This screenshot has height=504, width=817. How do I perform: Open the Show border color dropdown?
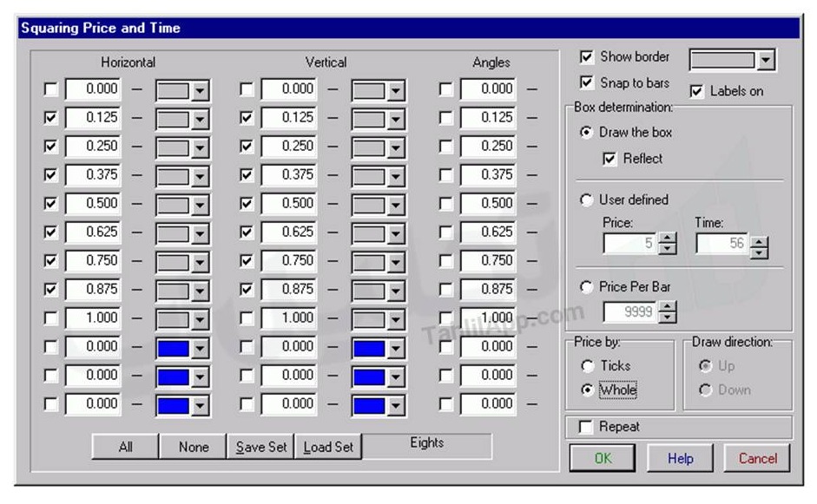click(x=766, y=60)
